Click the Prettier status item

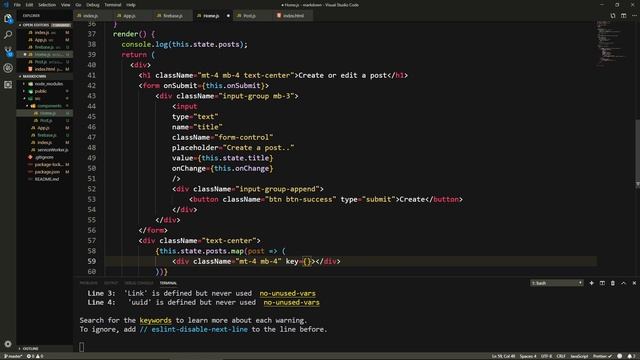tap(602, 356)
